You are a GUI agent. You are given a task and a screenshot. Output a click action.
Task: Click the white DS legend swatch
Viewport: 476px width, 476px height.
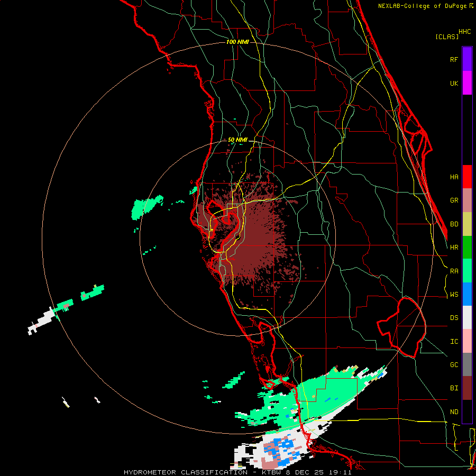pyautogui.click(x=467, y=317)
